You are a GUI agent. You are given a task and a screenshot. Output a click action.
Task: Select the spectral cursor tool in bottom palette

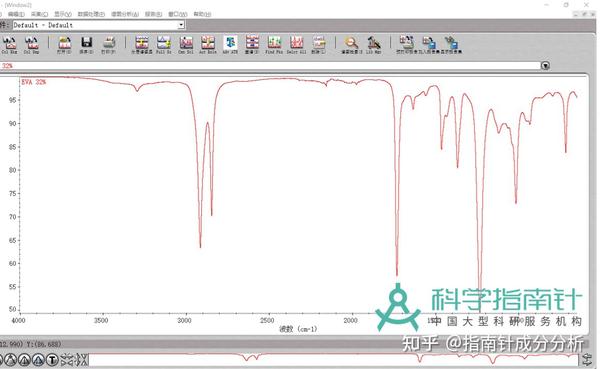(x=11, y=360)
